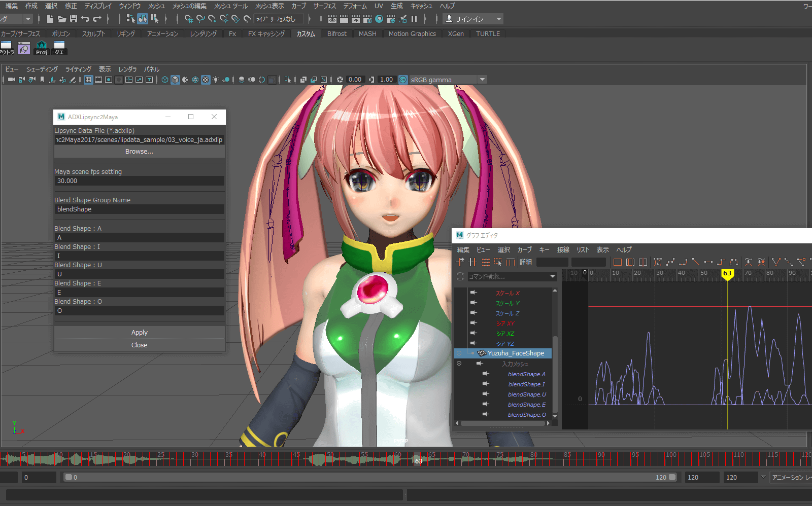Toggle the viewport grid display
The image size is (812, 506).
88,80
